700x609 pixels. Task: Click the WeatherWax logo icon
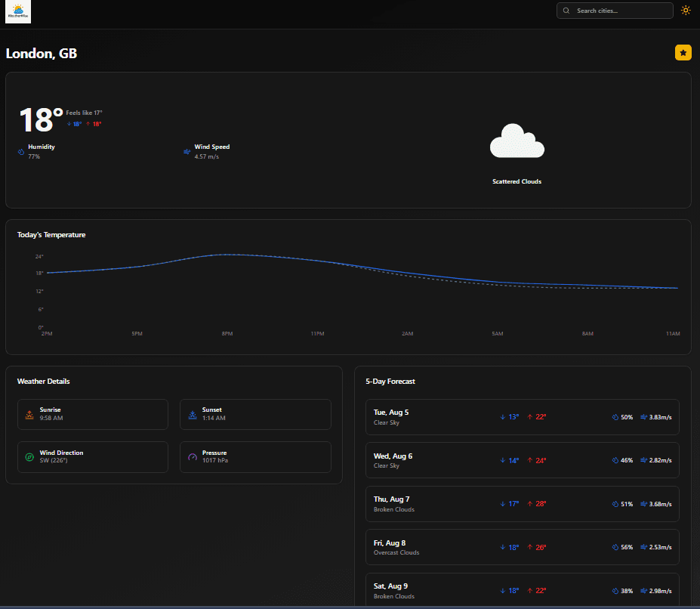pos(17,11)
